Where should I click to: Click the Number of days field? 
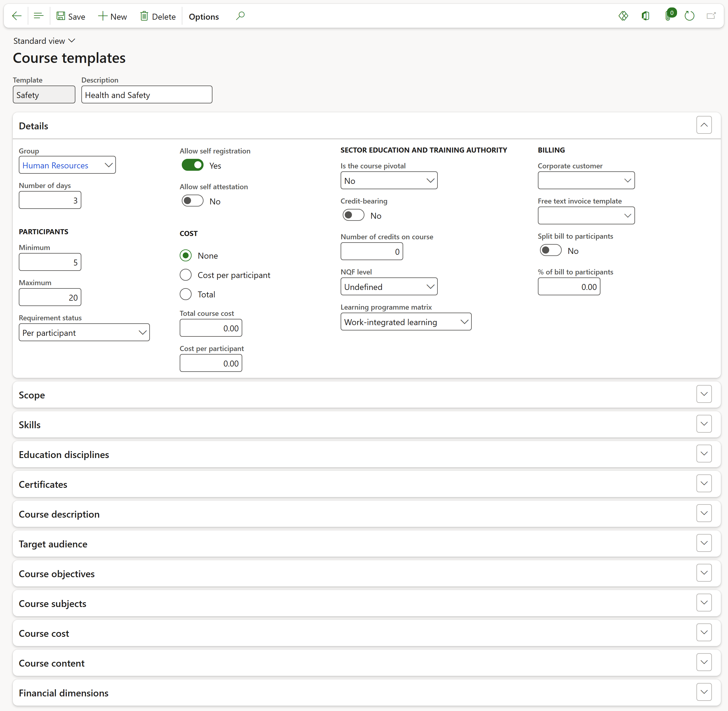[50, 200]
